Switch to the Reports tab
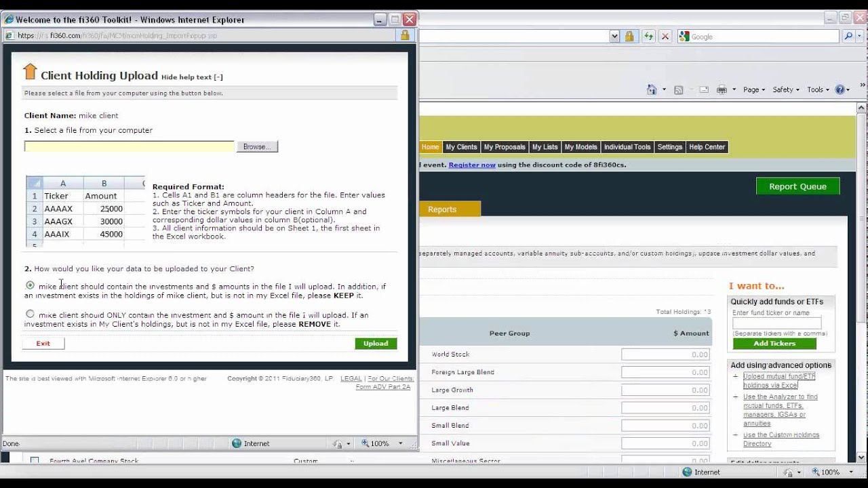Image resolution: width=868 pixels, height=488 pixels. [450, 209]
